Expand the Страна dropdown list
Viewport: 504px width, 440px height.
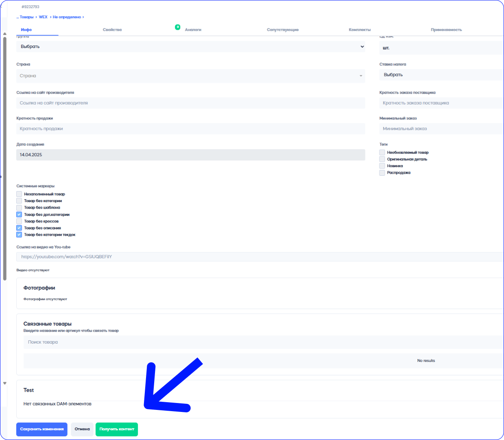point(190,76)
